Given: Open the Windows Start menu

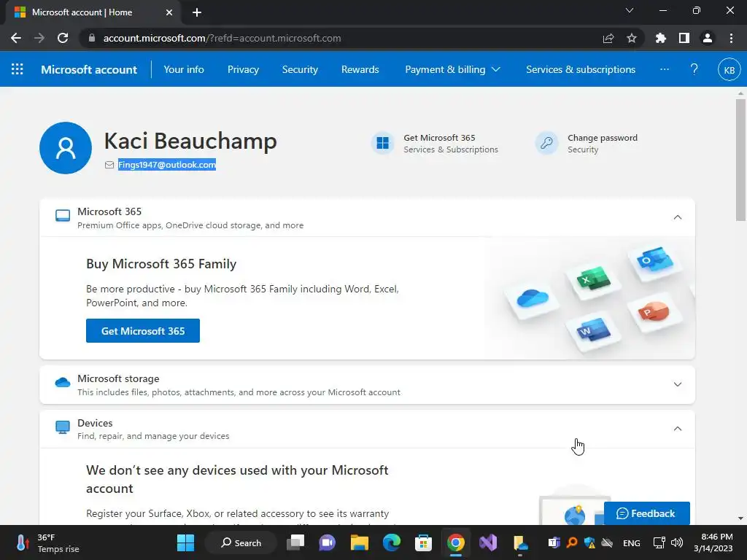Looking at the screenshot, I should pyautogui.click(x=185, y=542).
